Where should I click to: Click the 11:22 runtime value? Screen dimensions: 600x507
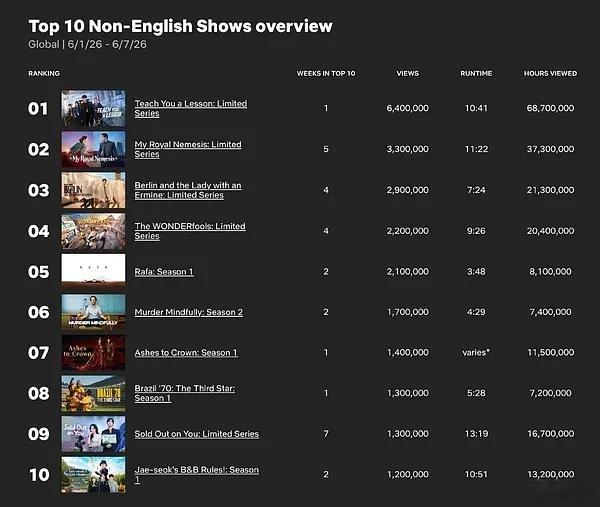click(476, 149)
